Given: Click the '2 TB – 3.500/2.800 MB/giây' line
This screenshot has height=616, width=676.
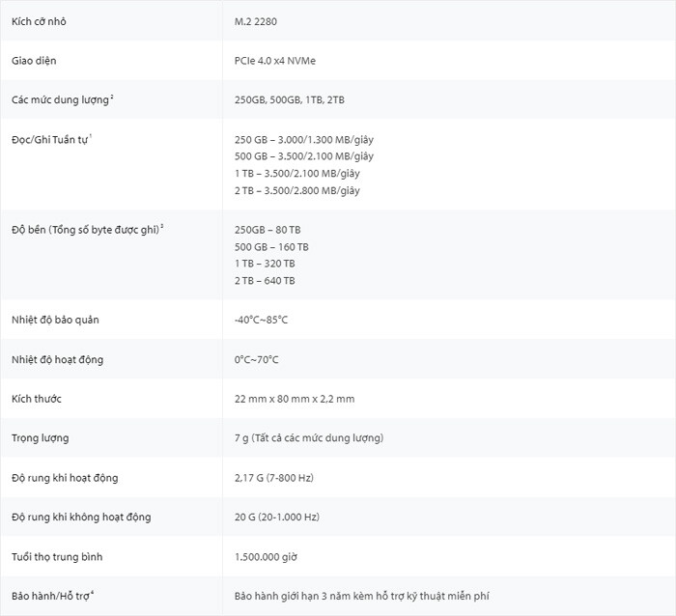Looking at the screenshot, I should click(297, 190).
